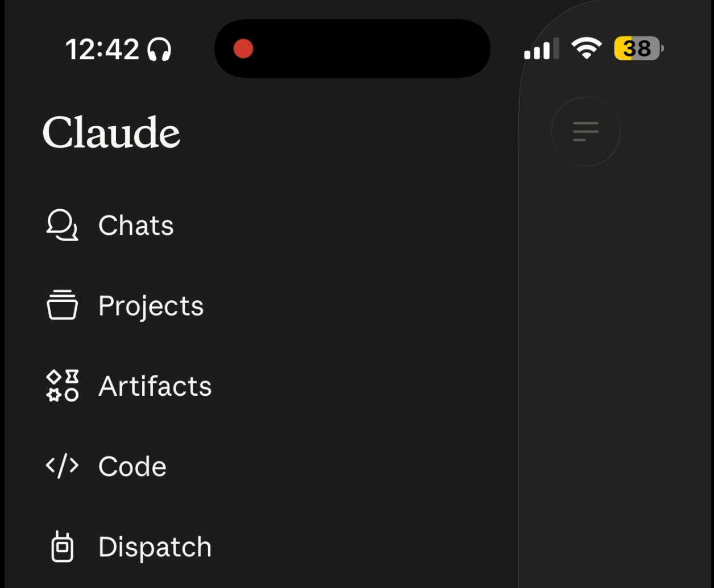Tap the Code angle brackets icon
714x588 pixels.
coord(62,466)
